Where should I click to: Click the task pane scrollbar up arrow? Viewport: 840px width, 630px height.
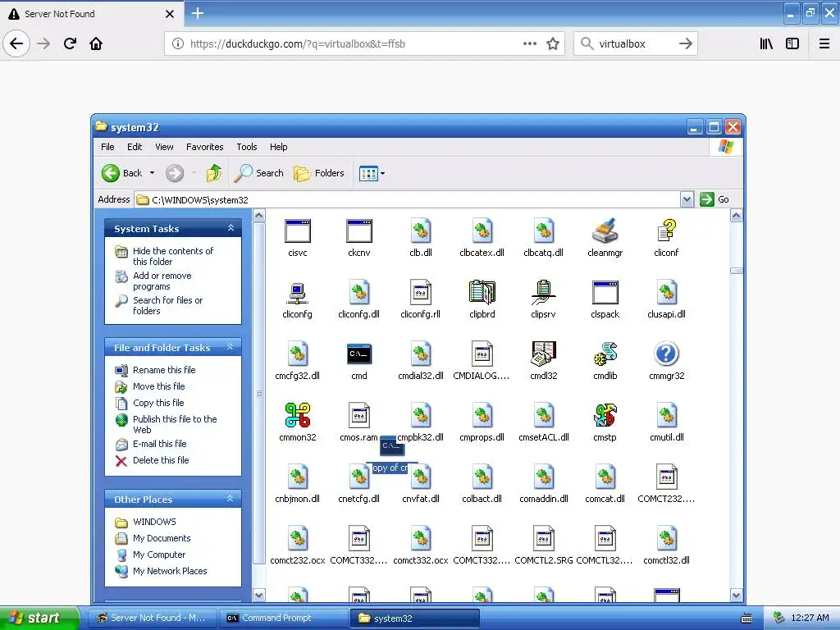click(x=258, y=216)
